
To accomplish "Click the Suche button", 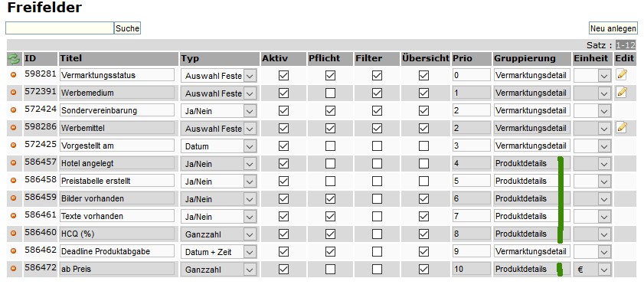I will click(127, 28).
